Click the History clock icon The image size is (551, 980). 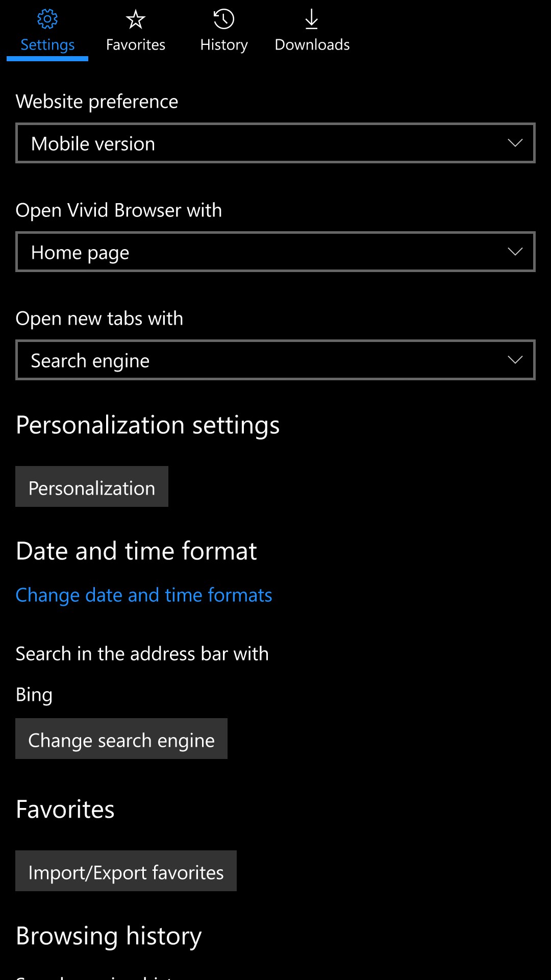tap(224, 19)
